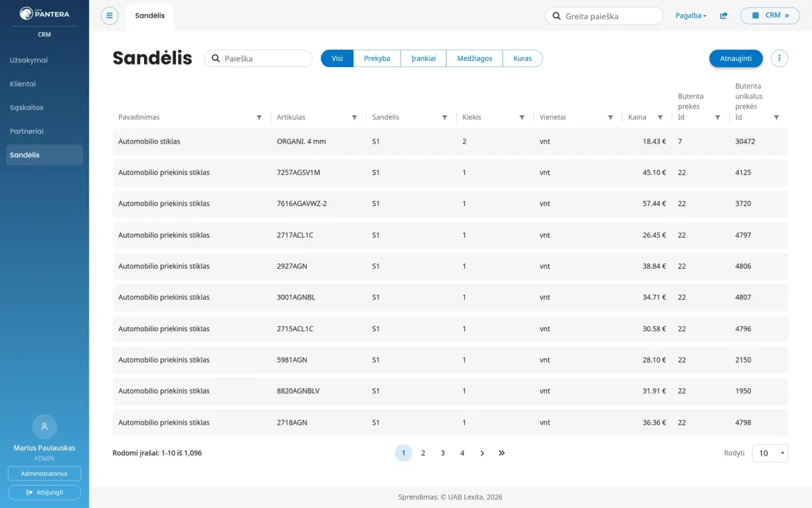This screenshot has width=812, height=508.
Task: Open Klientai in the sidebar
Action: click(x=45, y=84)
